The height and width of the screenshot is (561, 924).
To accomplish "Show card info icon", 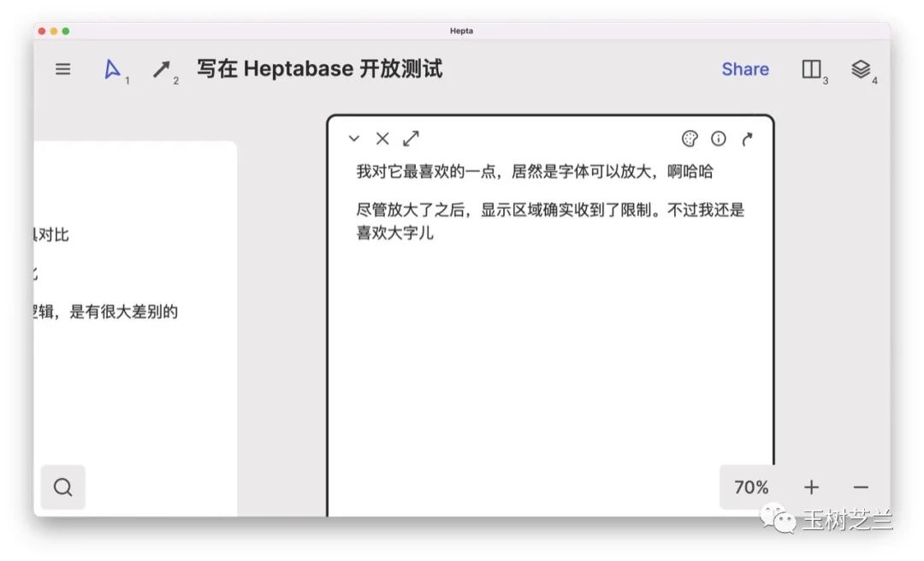I will pyautogui.click(x=719, y=139).
